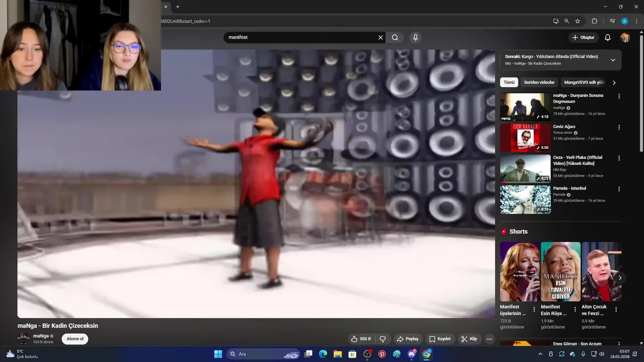644x362 pixels.
Task: Open the Chrome profile A avatar
Action: [624, 21]
